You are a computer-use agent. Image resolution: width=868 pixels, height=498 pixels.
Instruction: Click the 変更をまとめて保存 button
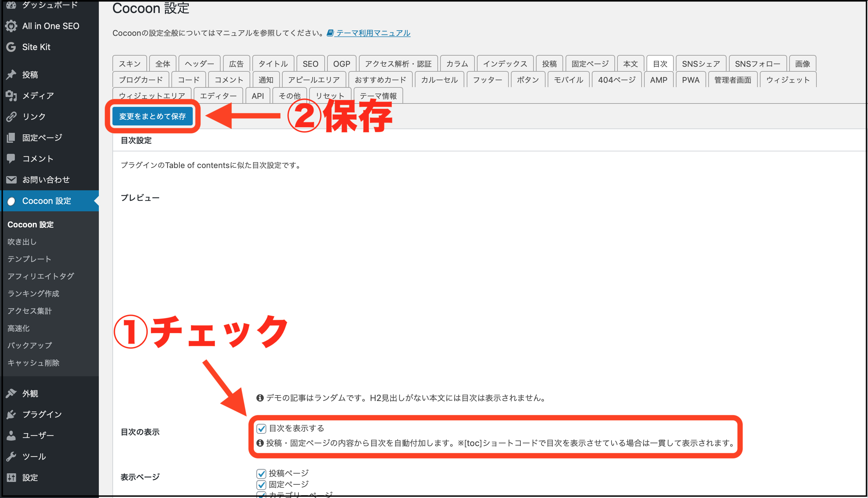(x=153, y=116)
